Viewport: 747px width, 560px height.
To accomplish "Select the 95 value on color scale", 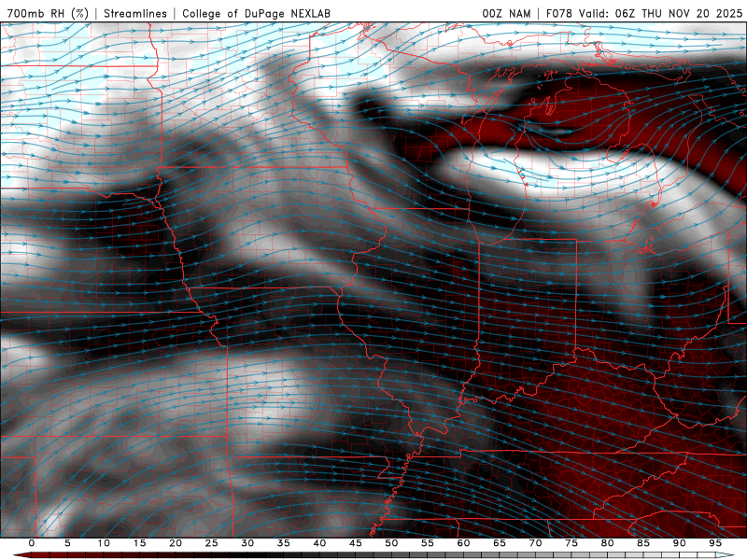I will pyautogui.click(x=715, y=543).
